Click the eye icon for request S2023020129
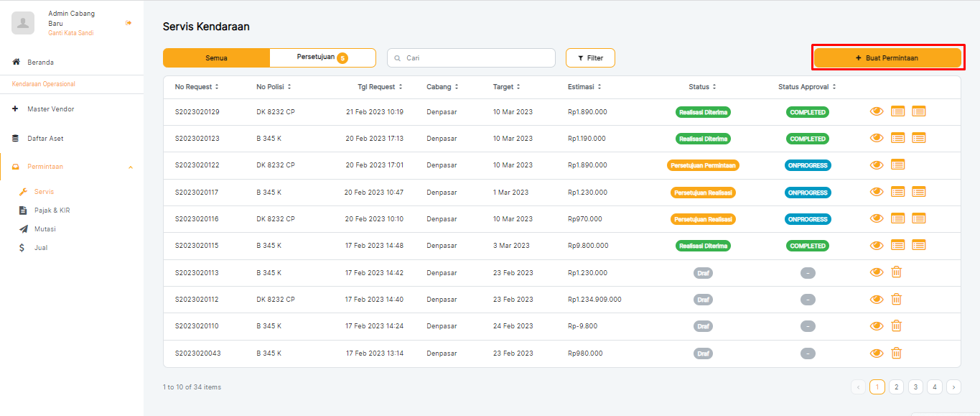The height and width of the screenshot is (416, 980). coord(876,111)
